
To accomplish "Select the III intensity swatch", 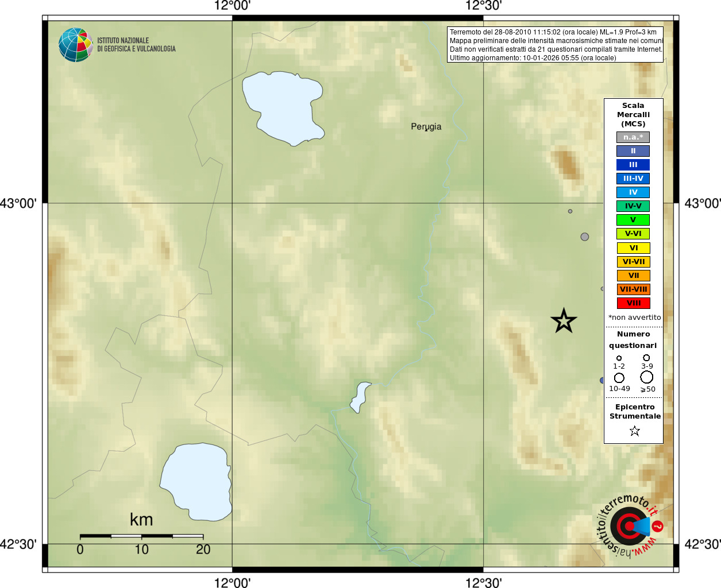I will pyautogui.click(x=633, y=165).
